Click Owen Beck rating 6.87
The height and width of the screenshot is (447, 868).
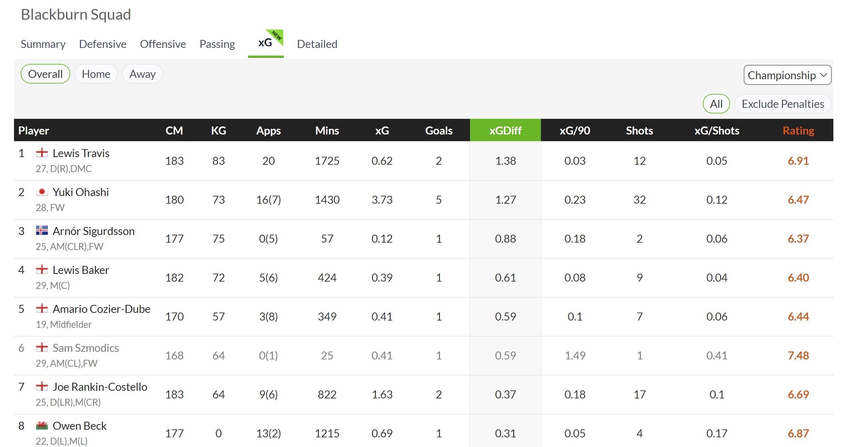coord(798,433)
